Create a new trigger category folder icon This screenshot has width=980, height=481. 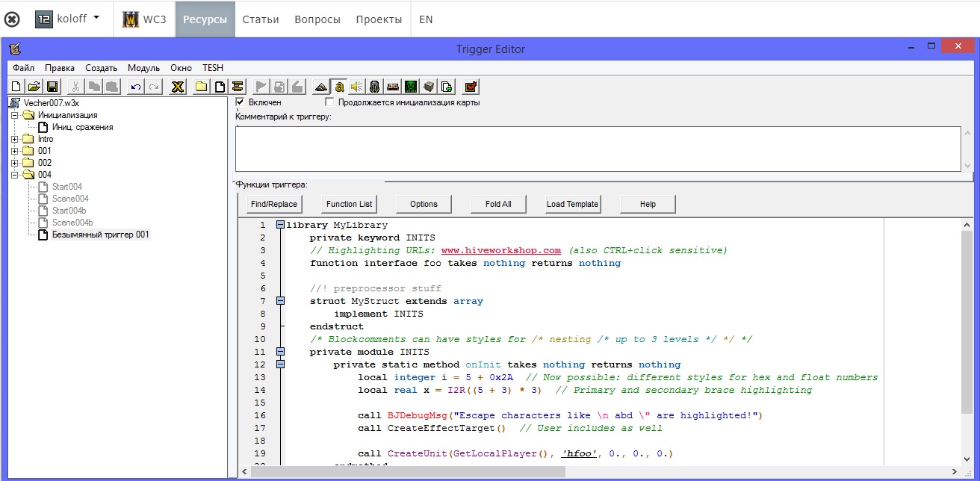pyautogui.click(x=201, y=87)
